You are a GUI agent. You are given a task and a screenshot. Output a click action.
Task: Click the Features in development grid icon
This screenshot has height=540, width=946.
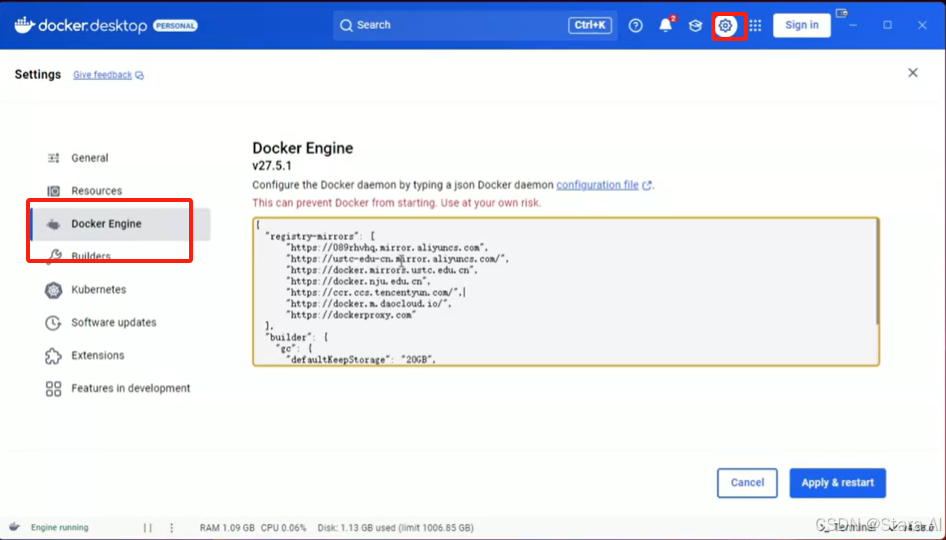tap(53, 389)
